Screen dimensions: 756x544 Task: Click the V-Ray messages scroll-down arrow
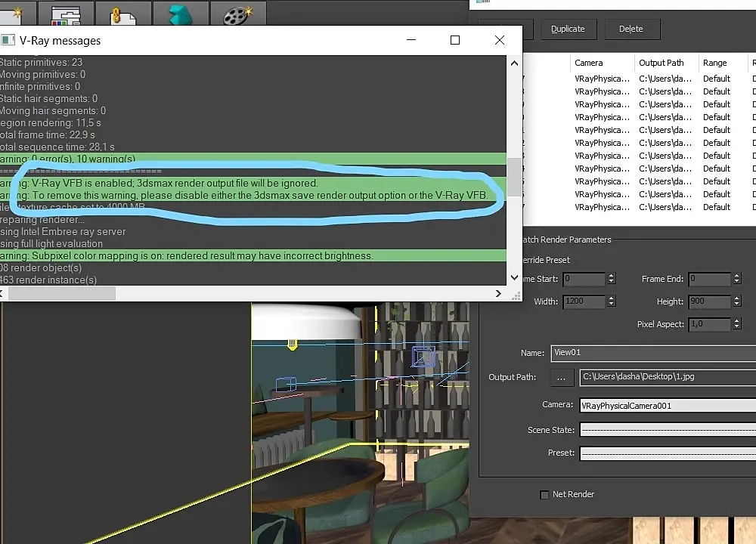pos(514,277)
